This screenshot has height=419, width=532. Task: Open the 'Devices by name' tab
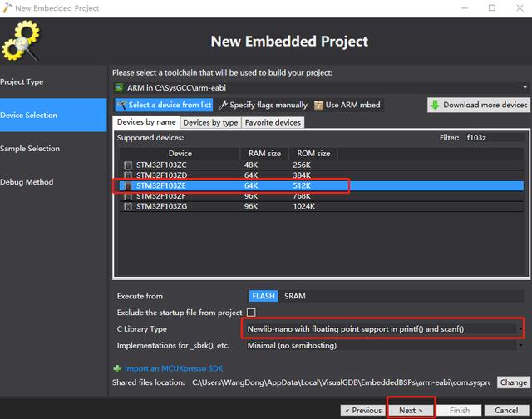click(x=146, y=122)
